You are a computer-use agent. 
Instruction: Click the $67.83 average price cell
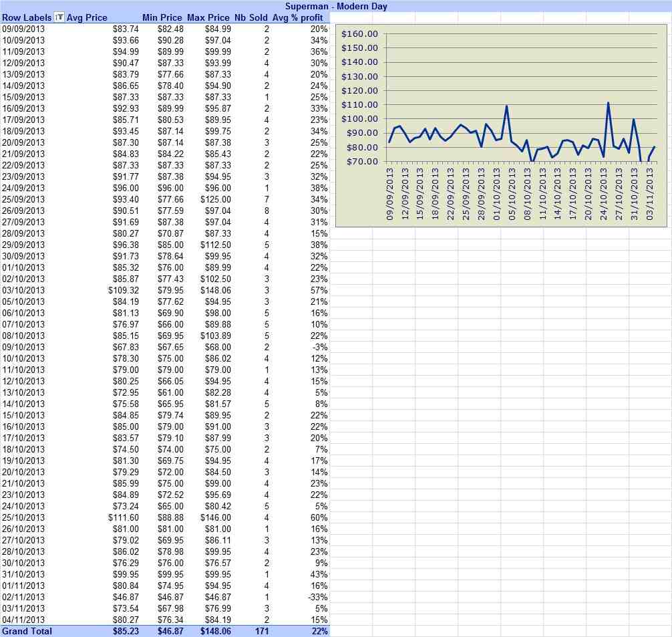coord(126,347)
